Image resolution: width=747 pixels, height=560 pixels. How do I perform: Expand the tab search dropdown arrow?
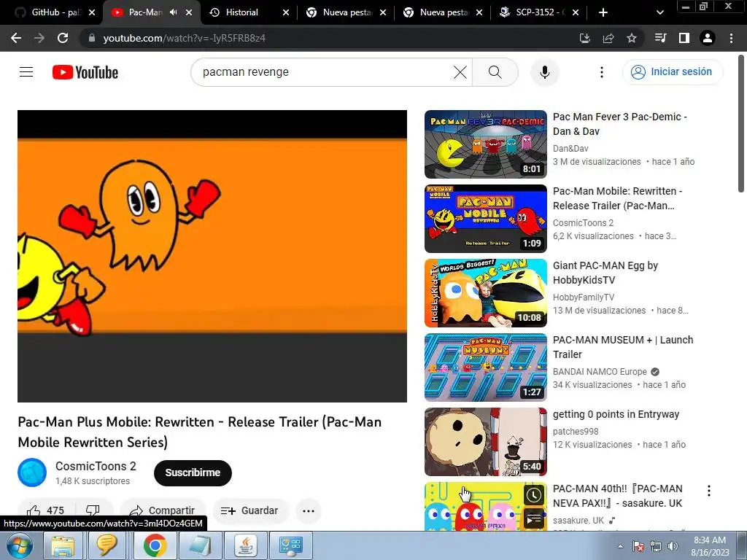[659, 12]
